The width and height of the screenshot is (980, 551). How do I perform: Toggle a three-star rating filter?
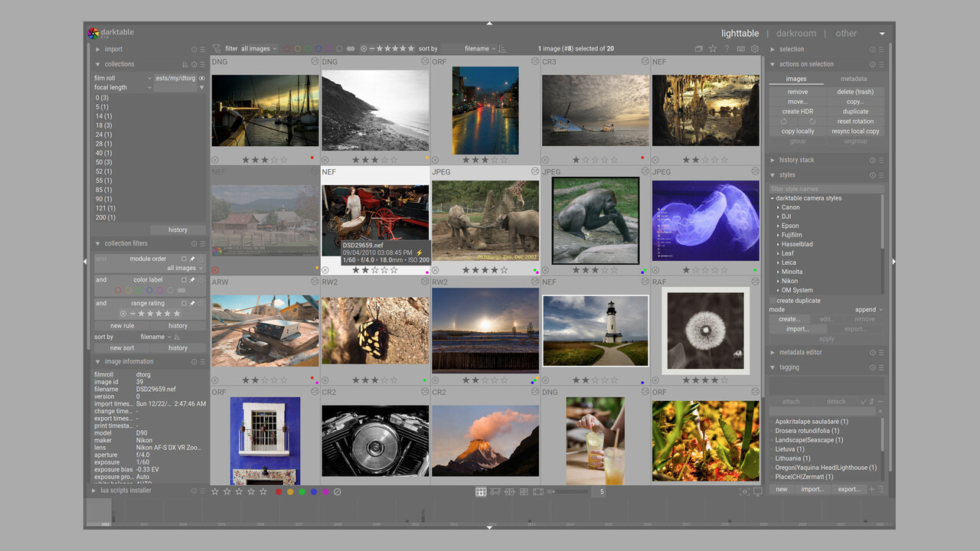395,48
